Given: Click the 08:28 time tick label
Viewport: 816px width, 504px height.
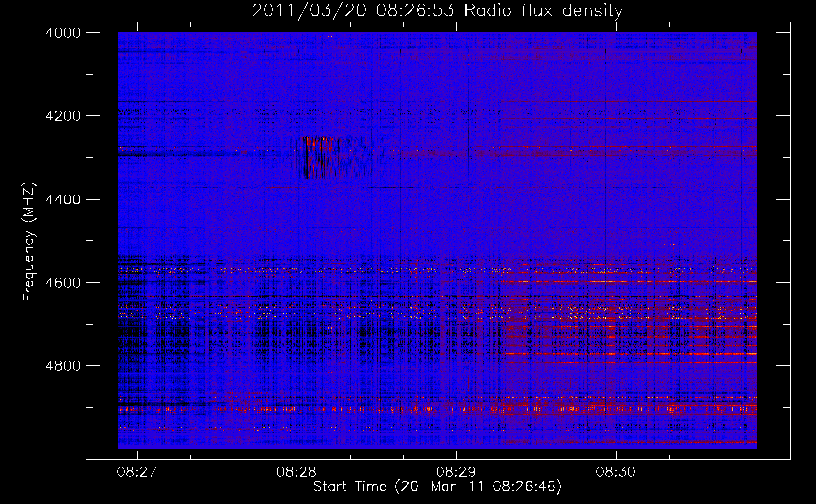Looking at the screenshot, I should point(297,472).
